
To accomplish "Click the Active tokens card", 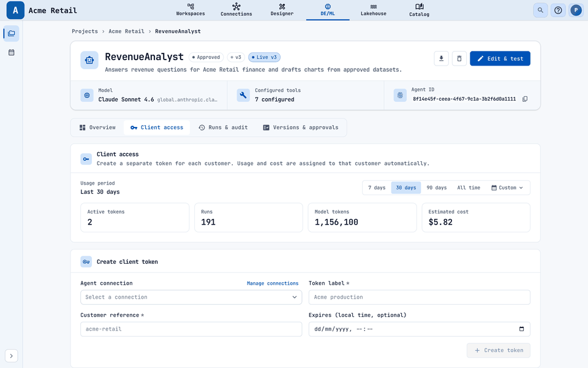I will pyautogui.click(x=135, y=217).
